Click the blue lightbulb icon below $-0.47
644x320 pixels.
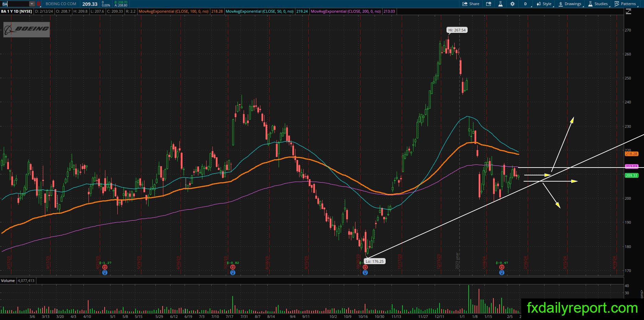502,273
